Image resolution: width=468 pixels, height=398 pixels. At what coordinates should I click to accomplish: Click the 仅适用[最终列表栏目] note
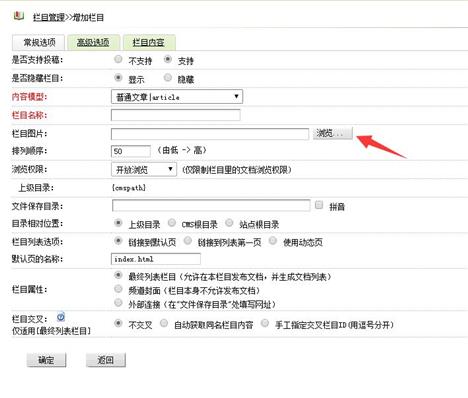pyautogui.click(x=51, y=331)
